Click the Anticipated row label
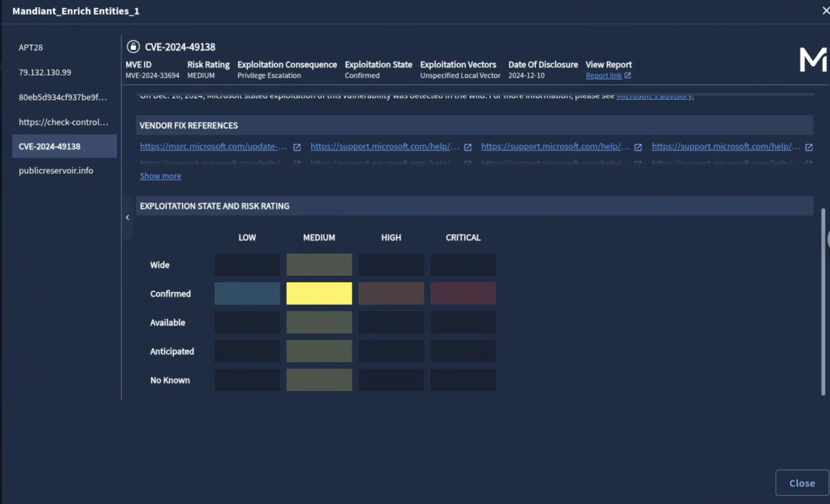The image size is (830, 504). click(172, 351)
